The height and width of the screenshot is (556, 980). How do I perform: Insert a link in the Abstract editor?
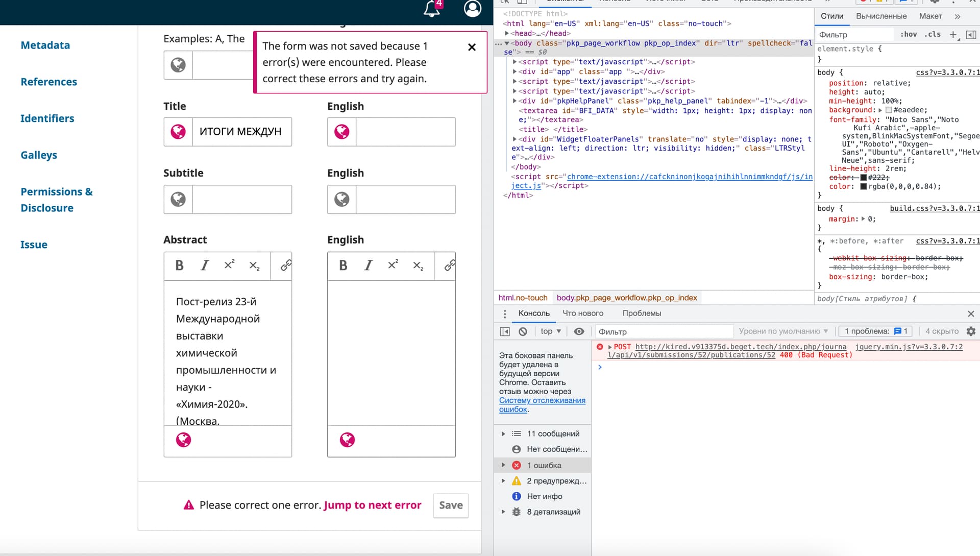[x=286, y=265]
